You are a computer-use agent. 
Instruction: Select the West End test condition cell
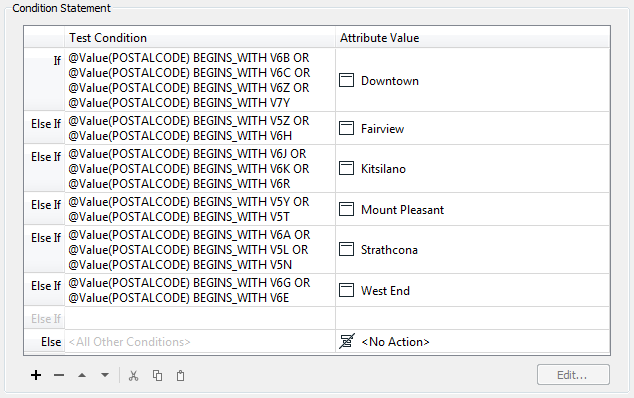pyautogui.click(x=200, y=290)
